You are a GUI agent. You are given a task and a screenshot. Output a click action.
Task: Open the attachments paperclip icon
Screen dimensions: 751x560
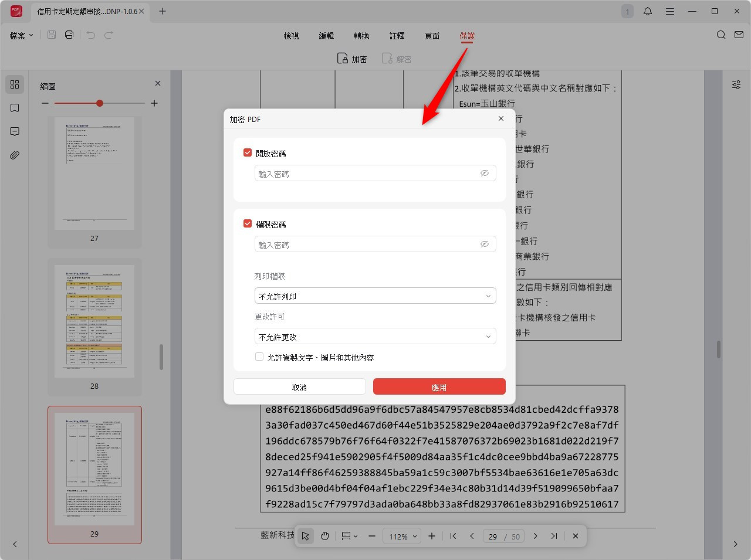[15, 155]
